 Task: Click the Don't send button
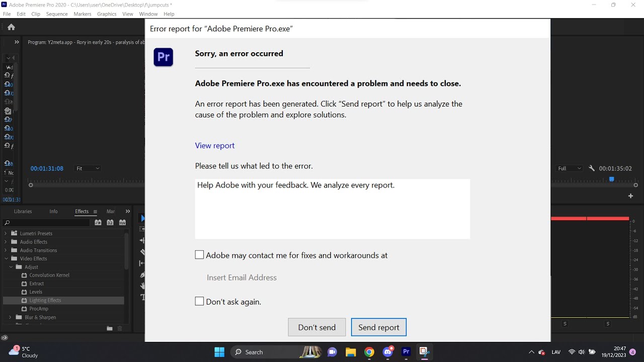pyautogui.click(x=317, y=327)
